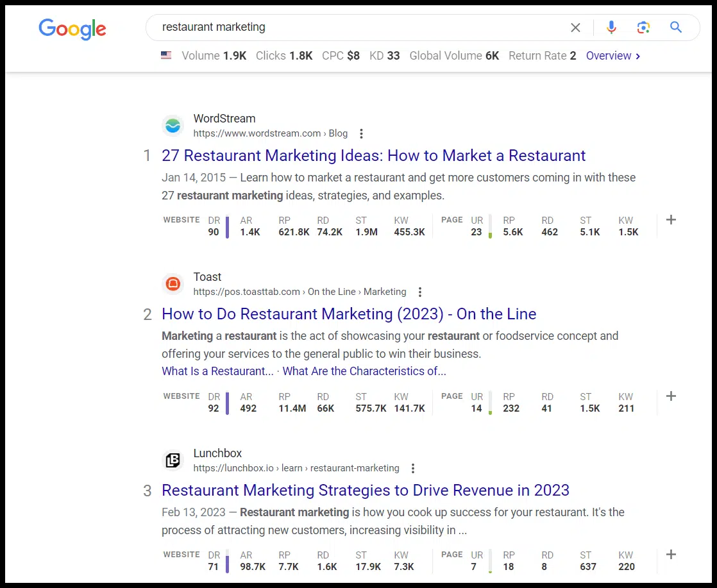Open three-dot menu for Lunchbox result
This screenshot has height=588, width=717.
tap(413, 468)
